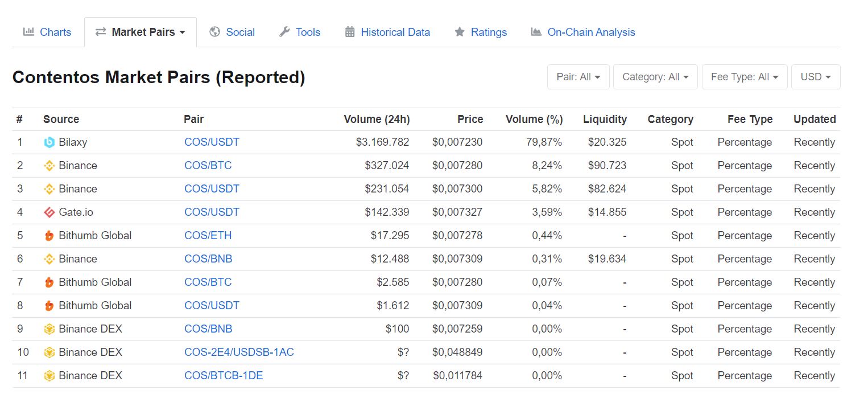Click the Bilaxy exchange logo icon

[x=49, y=142]
